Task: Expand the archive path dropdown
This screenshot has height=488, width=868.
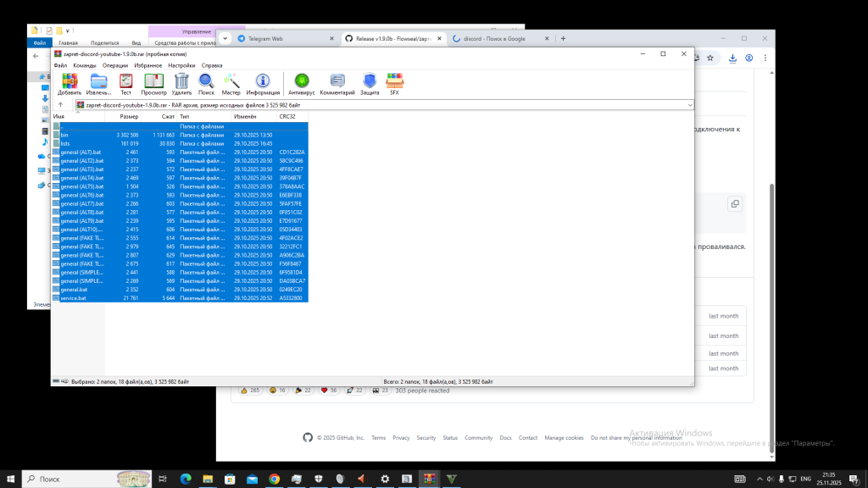Action: (690, 105)
